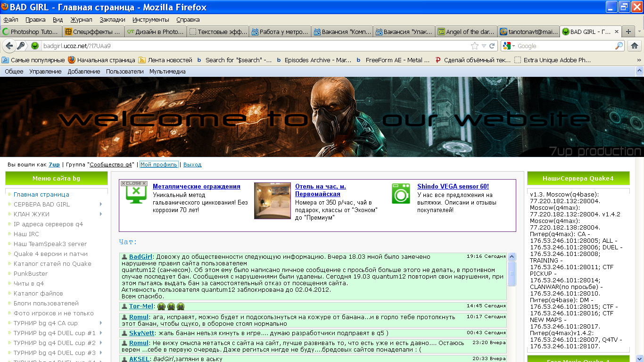Open the Журнал menu
This screenshot has width=644, height=362.
tap(82, 19)
